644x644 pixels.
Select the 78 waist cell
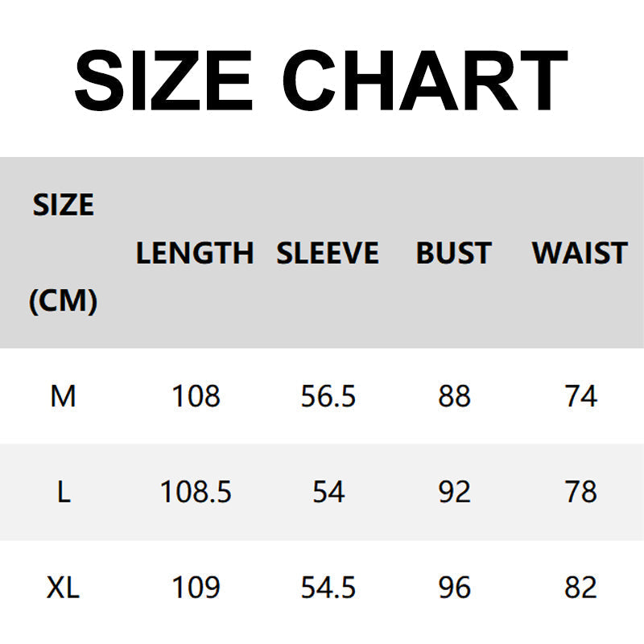click(x=580, y=492)
